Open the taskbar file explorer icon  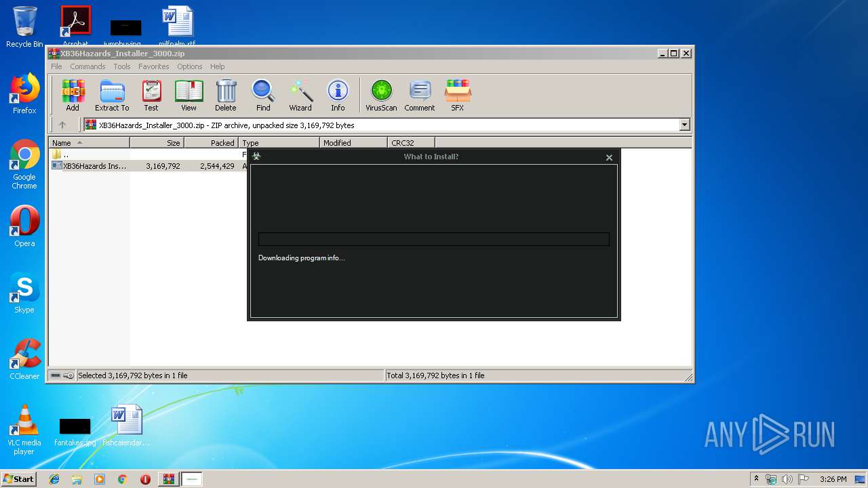coord(77,479)
